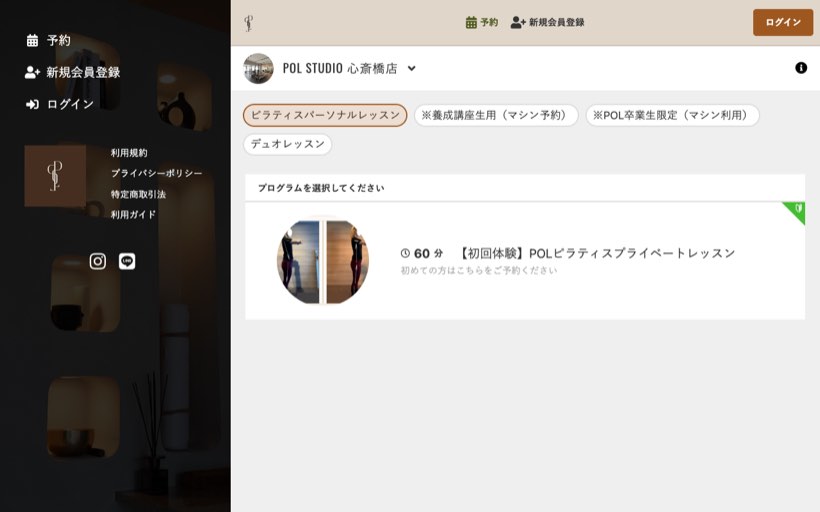Screen dimensions: 820x512
Task: Click プログラムを選択してください heading
Action: (321, 188)
